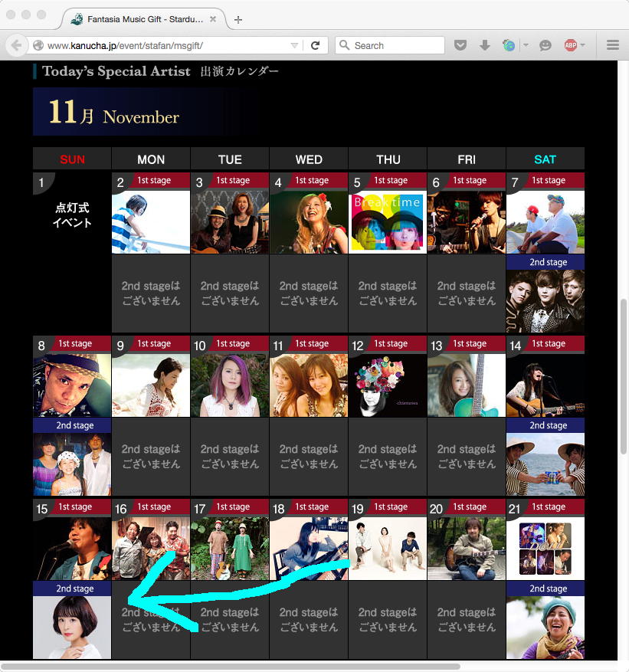Click the Today's Special Artist heading

click(x=116, y=71)
